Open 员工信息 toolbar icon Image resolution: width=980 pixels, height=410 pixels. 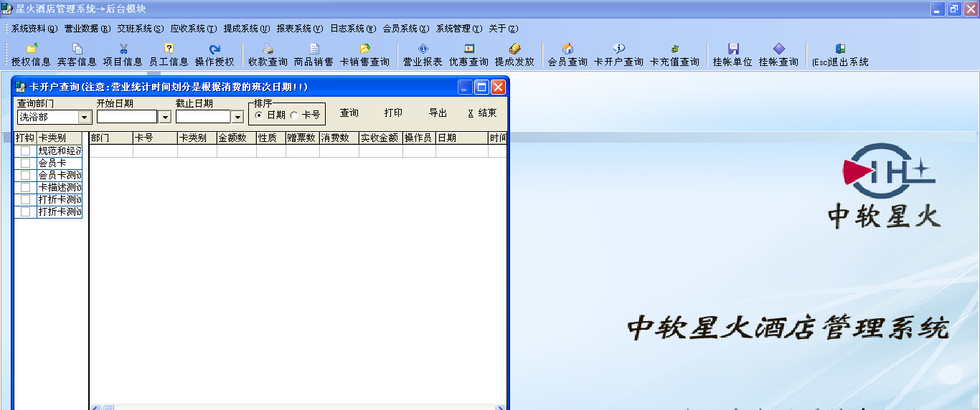point(169,55)
